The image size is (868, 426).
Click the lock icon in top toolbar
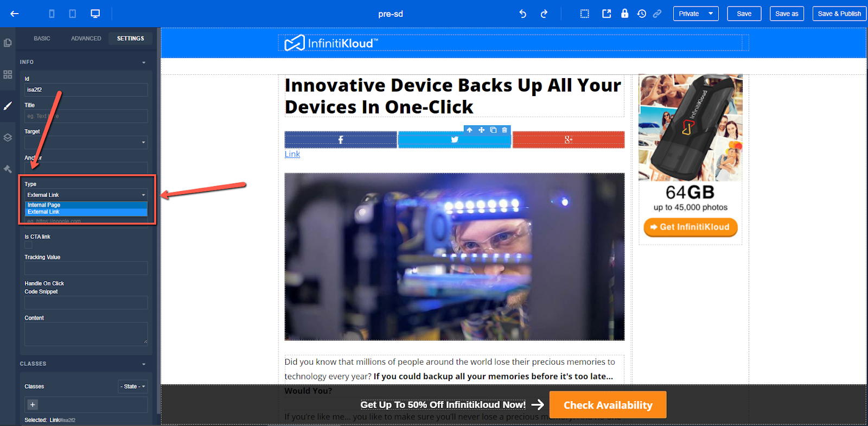pyautogui.click(x=624, y=14)
